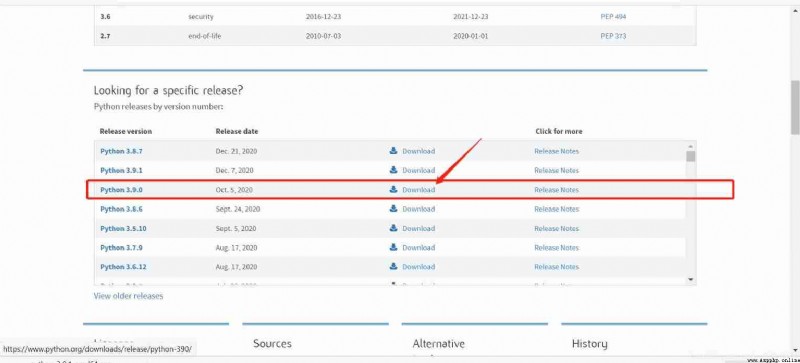Click download icon for Python 3.7.9
Screen dimensions: 800x363
click(x=393, y=247)
